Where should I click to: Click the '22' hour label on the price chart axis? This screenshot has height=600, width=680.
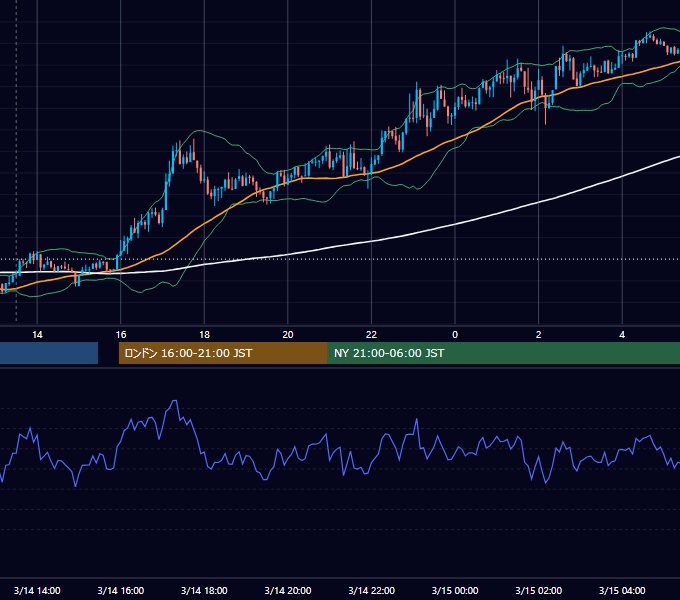371,335
